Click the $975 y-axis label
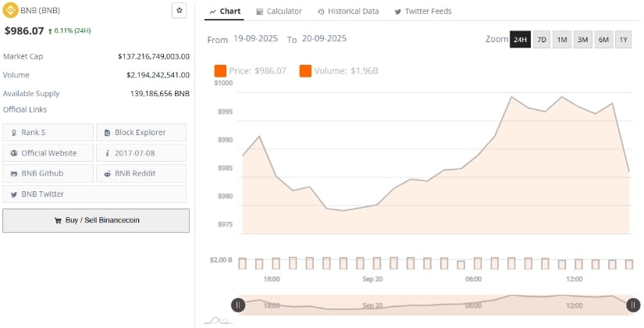This screenshot has width=644, height=328. pos(225,224)
